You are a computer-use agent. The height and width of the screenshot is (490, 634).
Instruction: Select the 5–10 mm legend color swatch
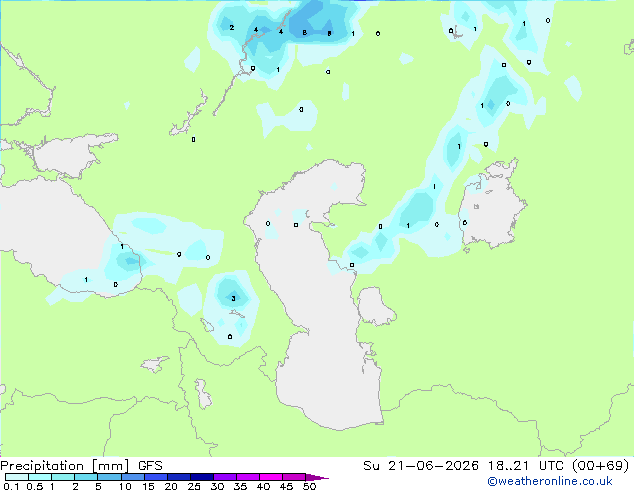pos(110,477)
